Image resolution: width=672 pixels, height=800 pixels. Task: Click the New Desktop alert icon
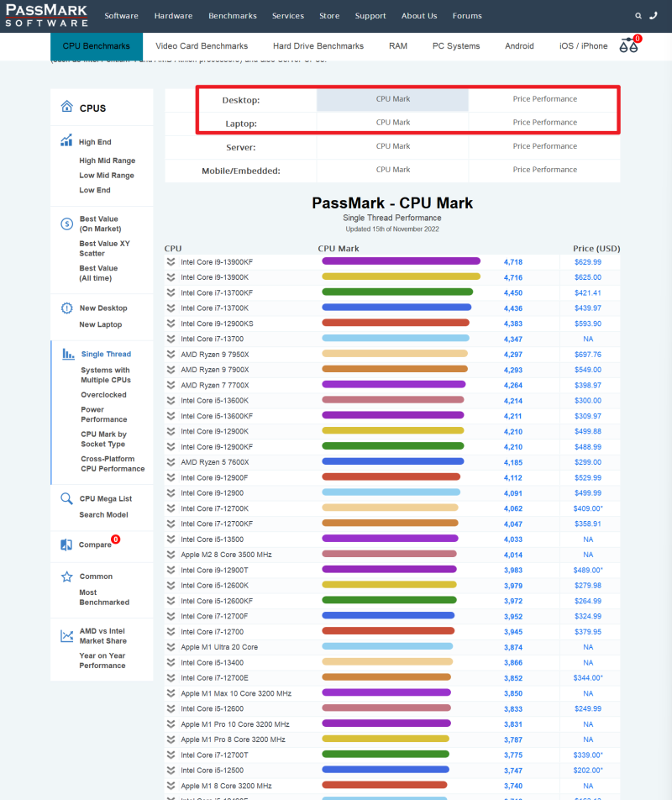[67, 308]
